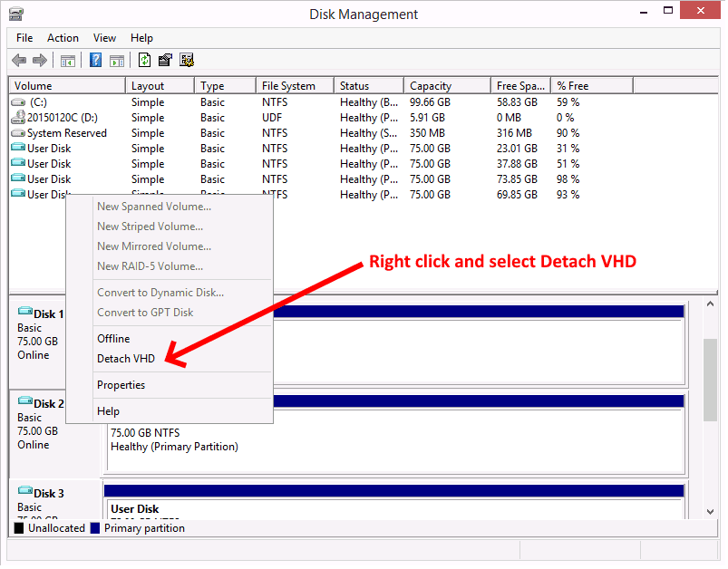Sort by the Type column header
Screen dimensions: 728x569
click(225, 86)
